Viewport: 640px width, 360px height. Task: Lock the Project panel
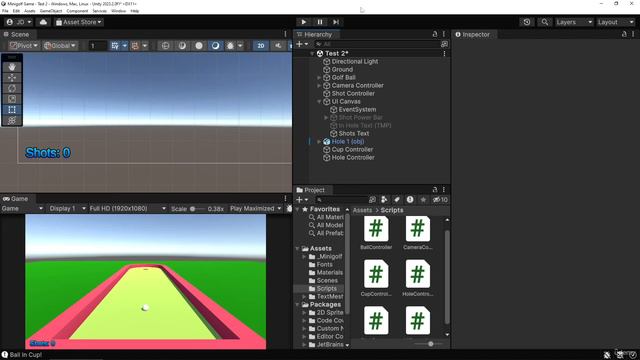(435, 190)
